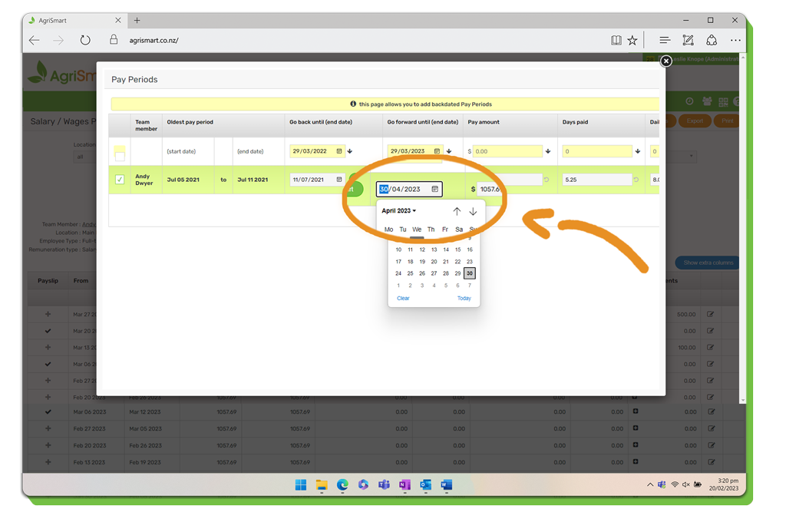Click down arrow beside header Days paid field

pos(638,151)
